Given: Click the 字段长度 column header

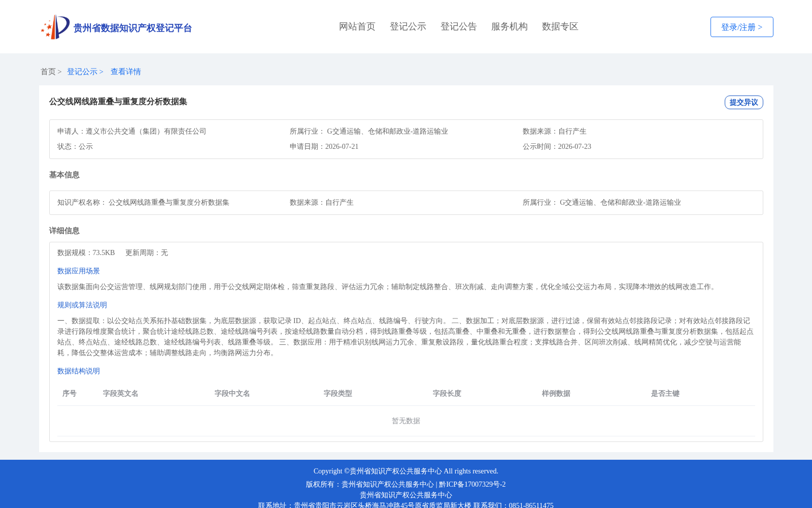Looking at the screenshot, I should click(447, 393).
